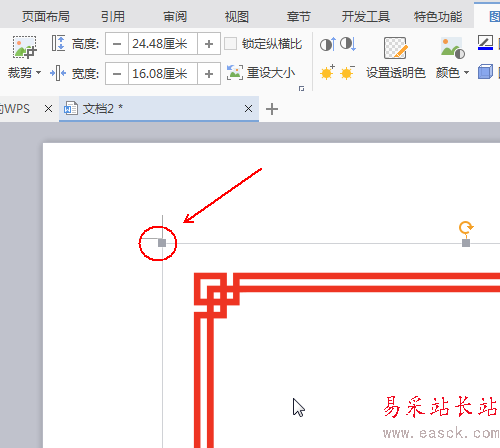500x448 pixels.
Task: Click 设置透明色 button
Action: coord(396,57)
